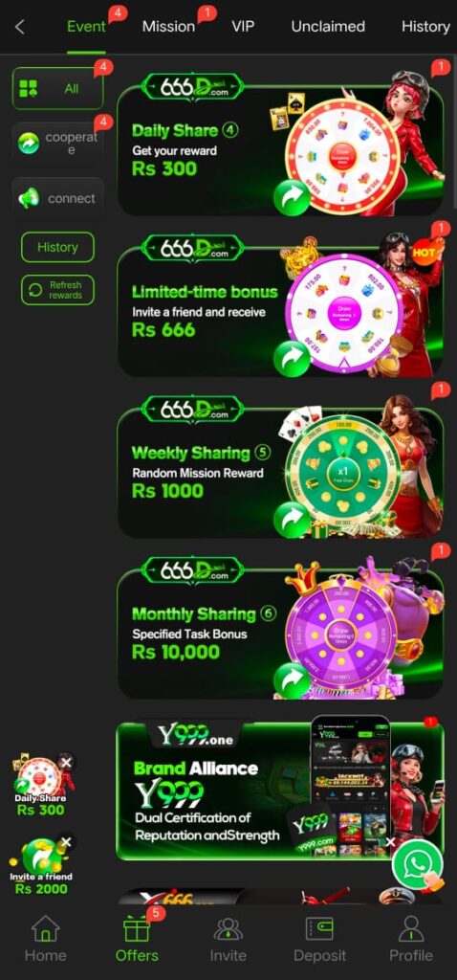Tap the back arrow icon
The image size is (457, 980).
pos(20,27)
